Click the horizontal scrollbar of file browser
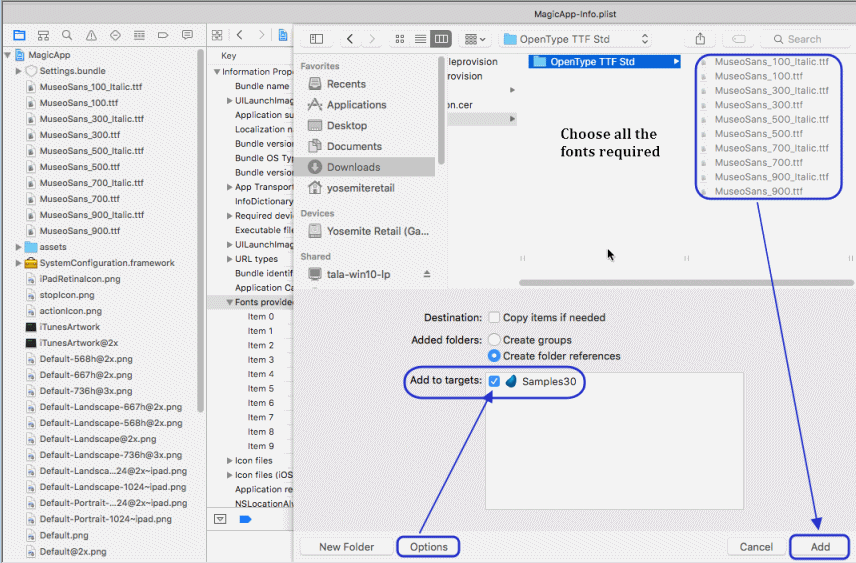The image size is (856, 563). pos(686,283)
